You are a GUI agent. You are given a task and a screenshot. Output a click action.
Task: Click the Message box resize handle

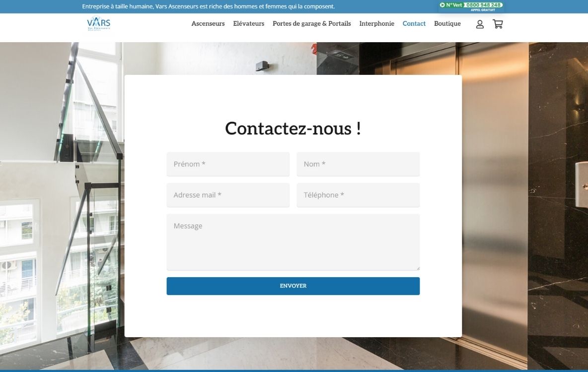pyautogui.click(x=418, y=268)
